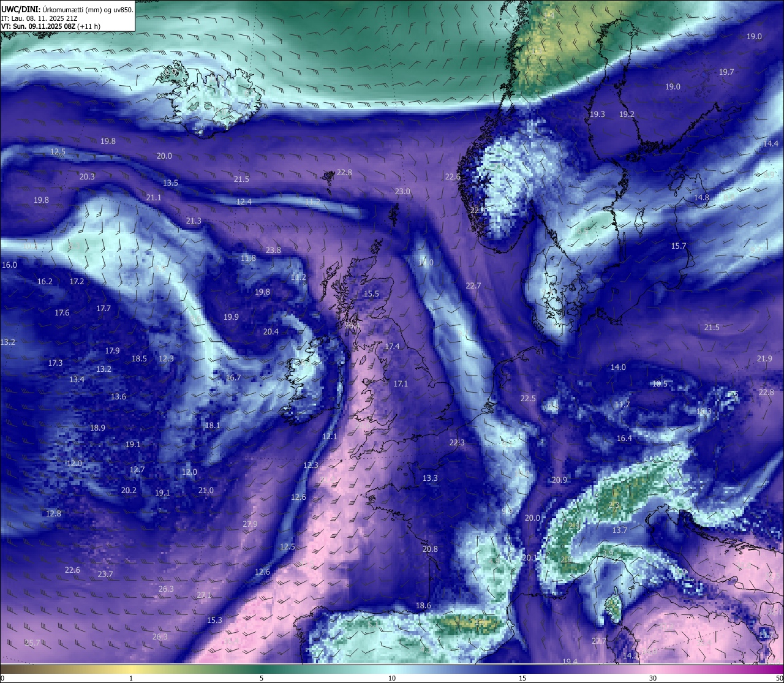Viewport: 784px width, 683px height.
Task: Select the 20.8 value label
Action: pos(431,549)
